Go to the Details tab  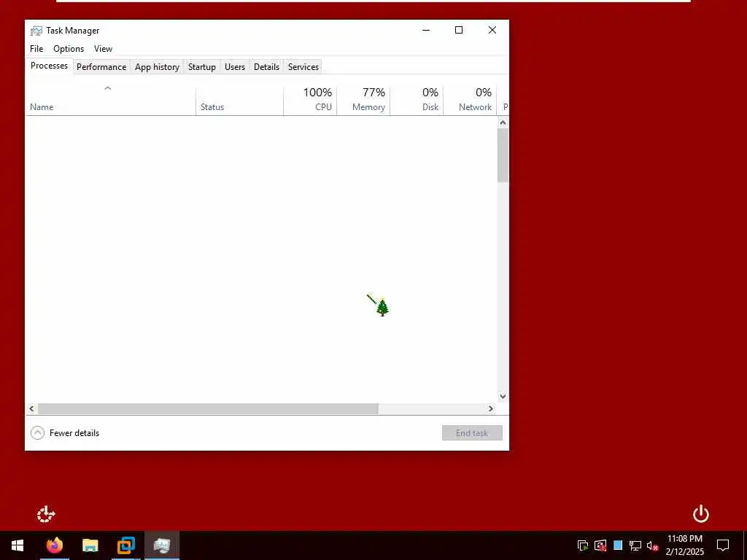click(266, 67)
